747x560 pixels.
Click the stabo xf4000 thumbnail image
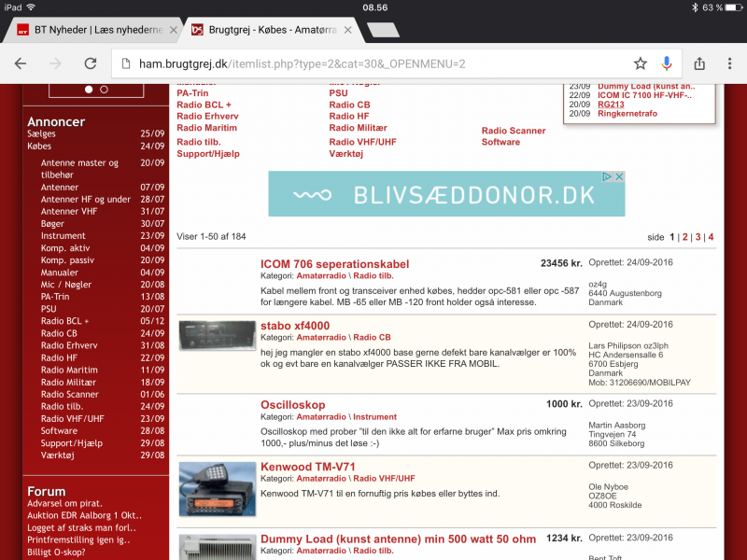218,335
